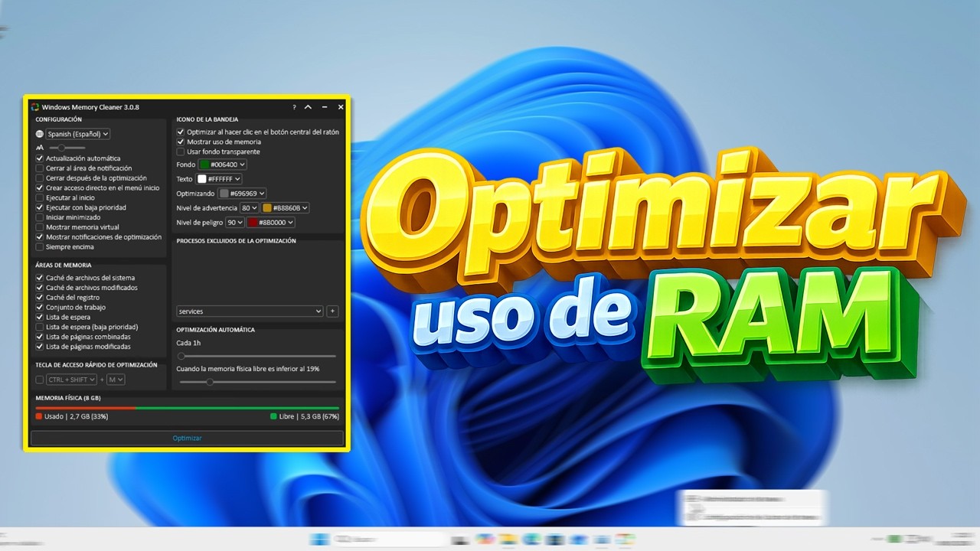Click the Cada 1h text label
The height and width of the screenshot is (551, 980).
[188, 343]
